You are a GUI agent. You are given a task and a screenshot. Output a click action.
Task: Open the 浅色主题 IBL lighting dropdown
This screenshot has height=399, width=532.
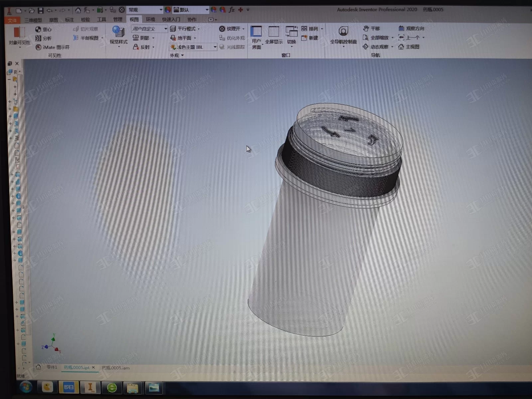pos(193,47)
